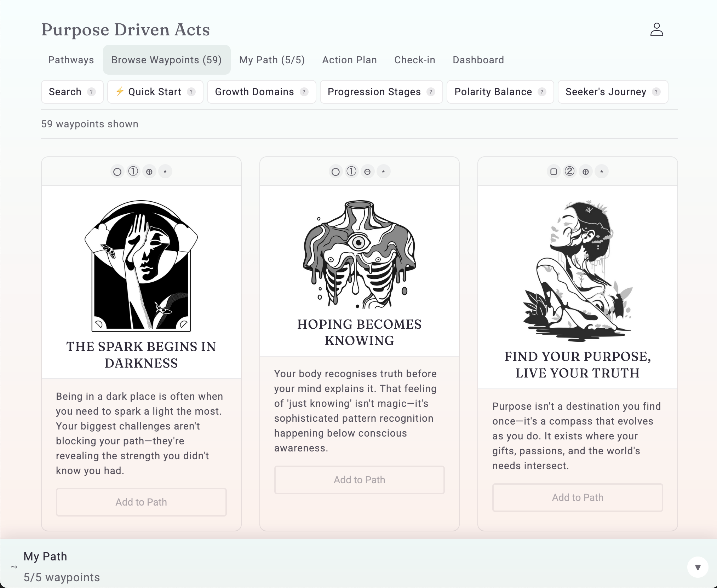Open the user profile icon
Screen dimensions: 717x588
tap(656, 30)
